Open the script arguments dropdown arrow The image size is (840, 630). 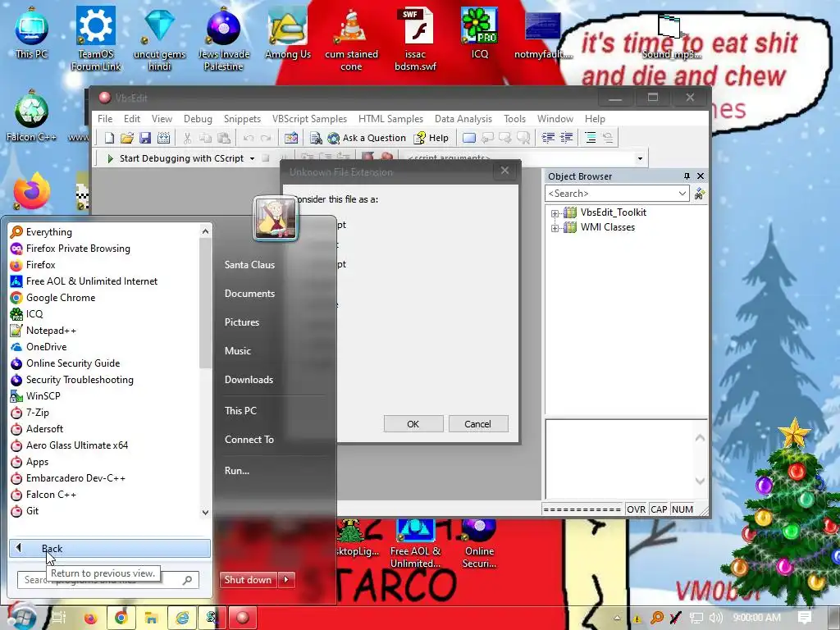(x=640, y=158)
